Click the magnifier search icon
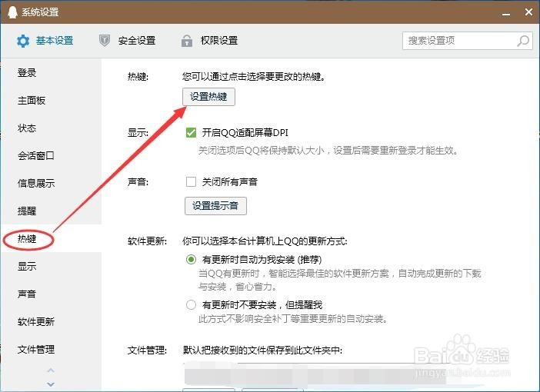 tap(523, 41)
